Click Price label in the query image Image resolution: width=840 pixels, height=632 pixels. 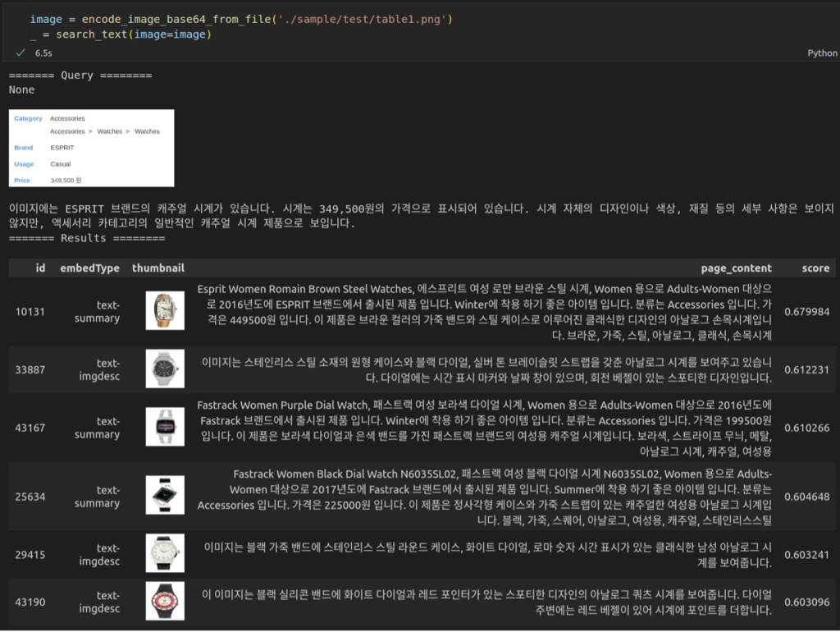[22, 180]
